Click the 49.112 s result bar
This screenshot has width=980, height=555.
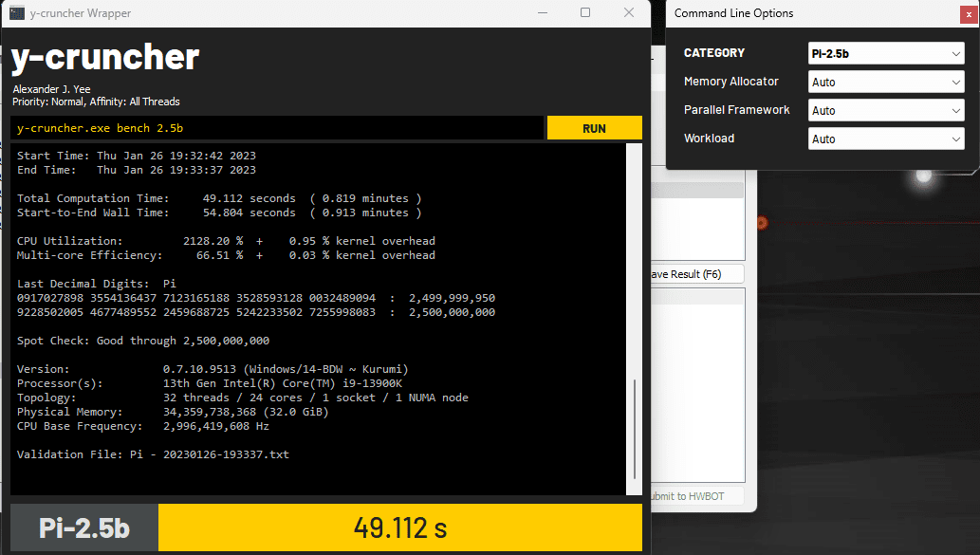[x=400, y=528]
